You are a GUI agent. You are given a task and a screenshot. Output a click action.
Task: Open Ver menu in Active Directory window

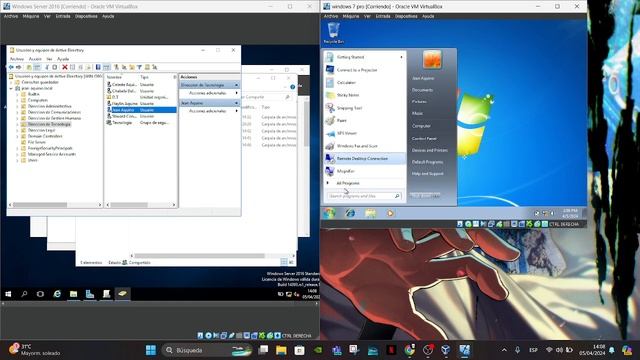click(x=49, y=59)
